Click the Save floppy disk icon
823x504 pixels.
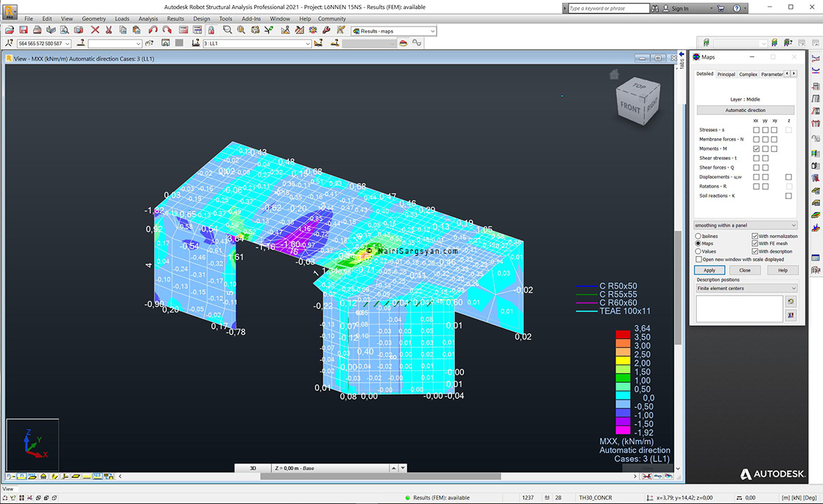click(23, 30)
